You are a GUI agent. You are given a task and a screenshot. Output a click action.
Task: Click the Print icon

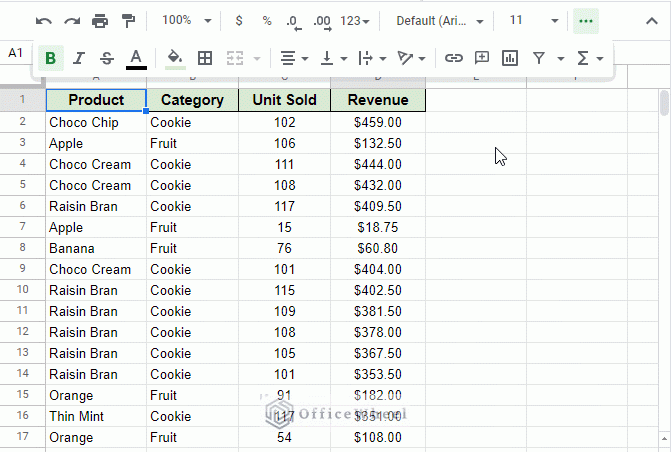coord(100,21)
